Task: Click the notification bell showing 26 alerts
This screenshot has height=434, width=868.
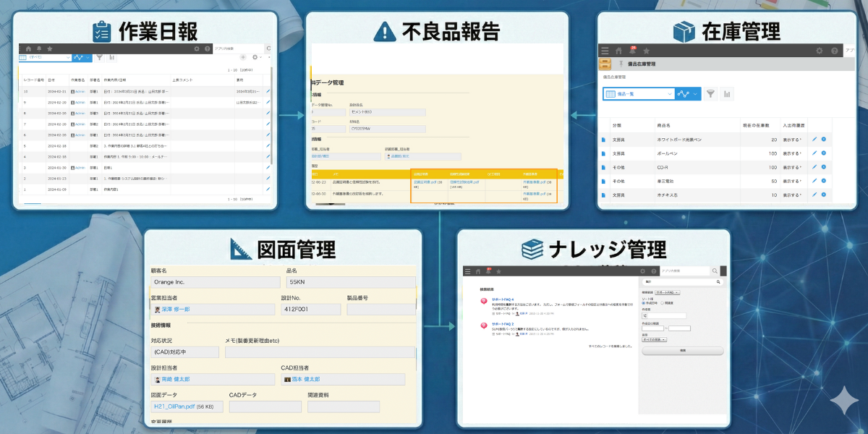Action: 633,51
